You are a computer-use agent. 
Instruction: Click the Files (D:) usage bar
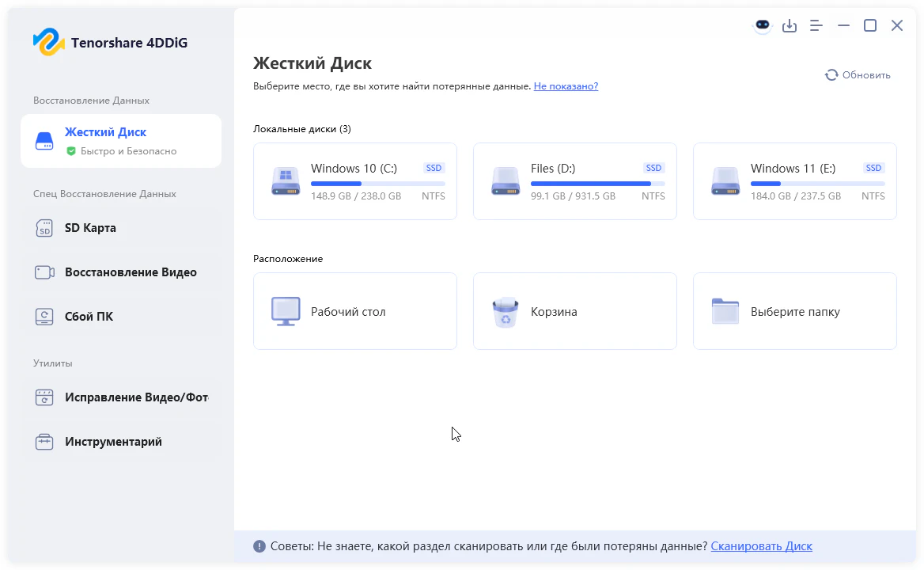597,184
